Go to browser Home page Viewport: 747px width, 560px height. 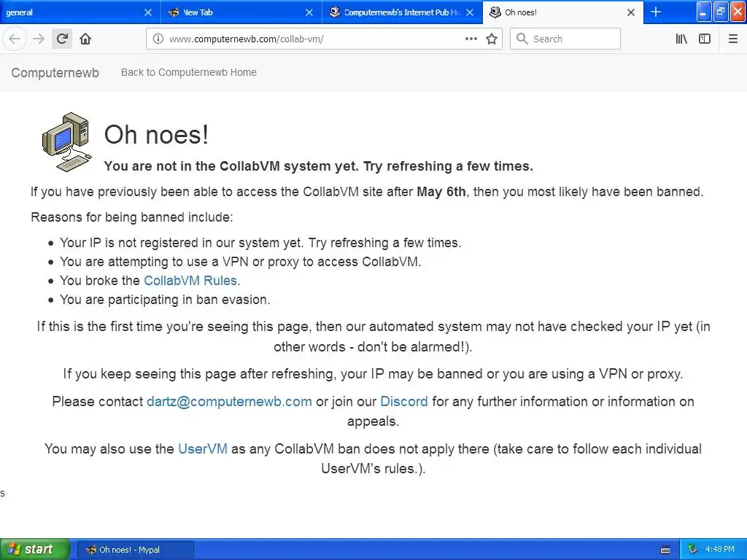click(x=85, y=39)
